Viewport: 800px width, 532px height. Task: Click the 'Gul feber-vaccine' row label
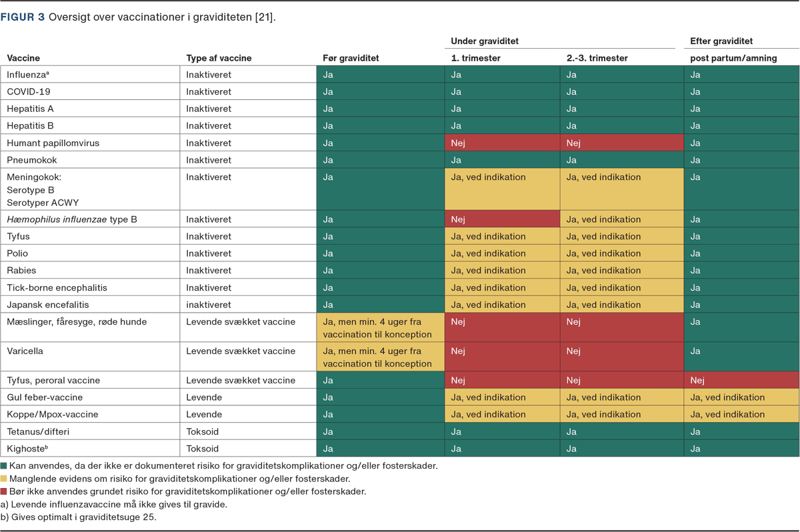pyautogui.click(x=45, y=397)
